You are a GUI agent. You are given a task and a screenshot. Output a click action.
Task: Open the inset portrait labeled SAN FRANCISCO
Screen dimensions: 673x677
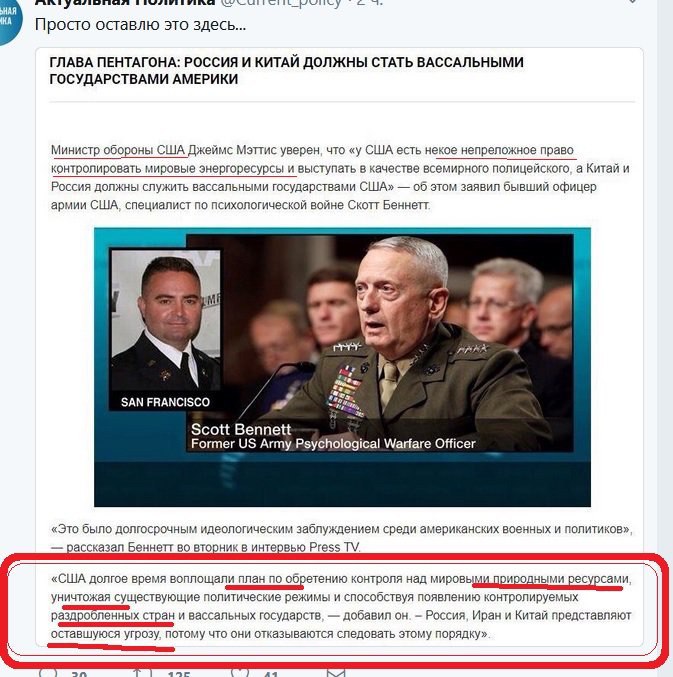[166, 330]
